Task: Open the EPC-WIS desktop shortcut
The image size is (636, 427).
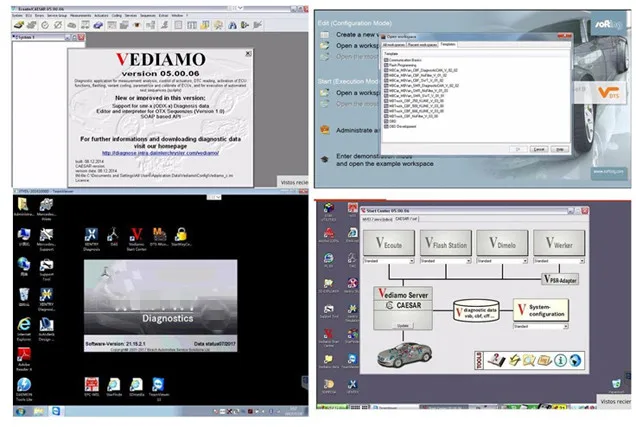Action: point(92,386)
